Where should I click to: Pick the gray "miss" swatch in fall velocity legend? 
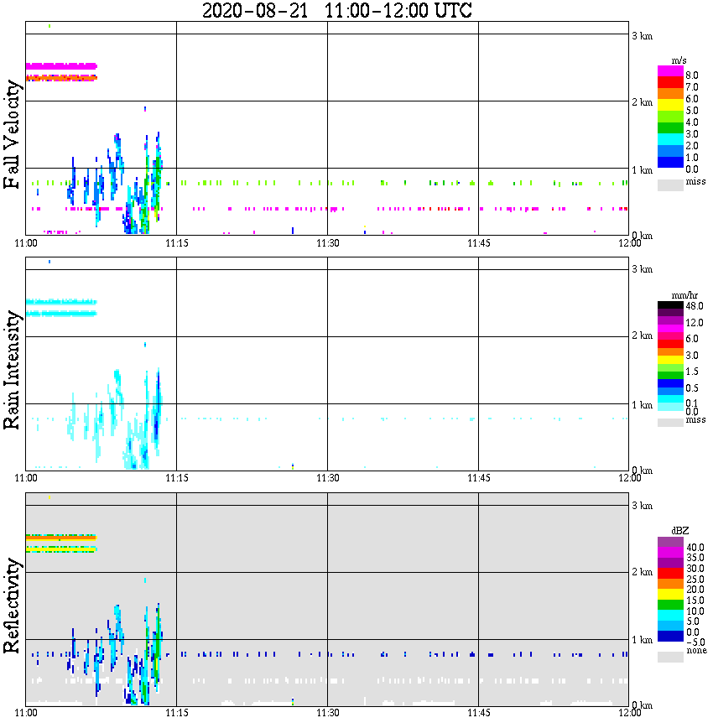click(670, 185)
